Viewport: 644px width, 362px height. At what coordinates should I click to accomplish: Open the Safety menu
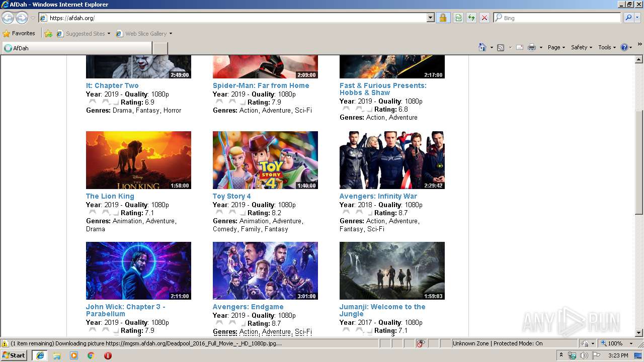(x=581, y=47)
